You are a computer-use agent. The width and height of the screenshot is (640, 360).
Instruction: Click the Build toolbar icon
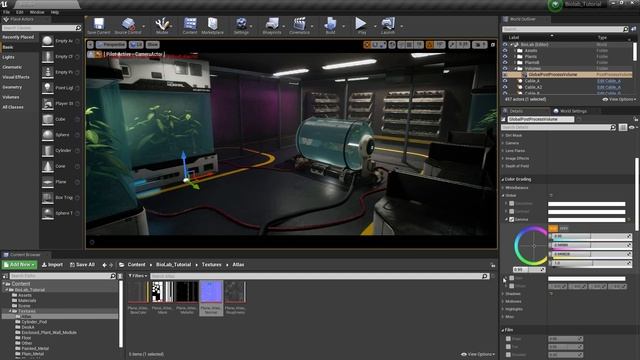click(x=330, y=24)
